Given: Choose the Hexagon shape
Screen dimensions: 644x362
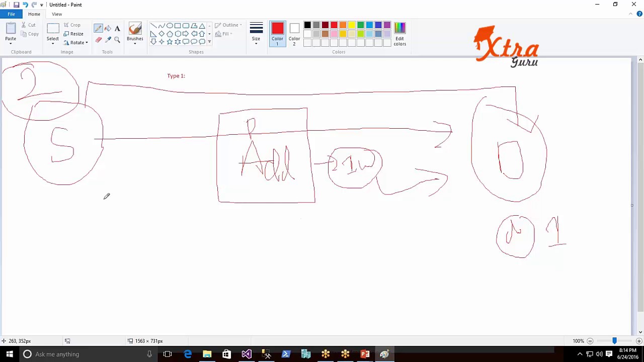Looking at the screenshot, I should coord(178,34).
